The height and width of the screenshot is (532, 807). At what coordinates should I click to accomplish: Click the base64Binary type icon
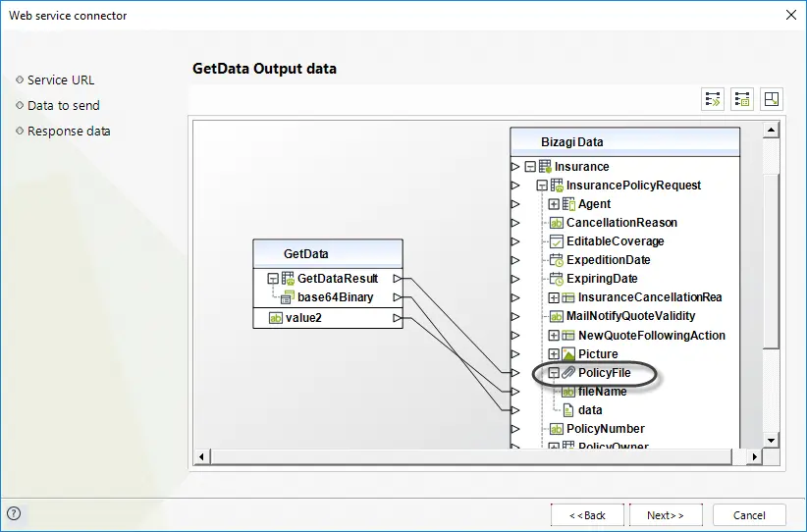pos(287,297)
